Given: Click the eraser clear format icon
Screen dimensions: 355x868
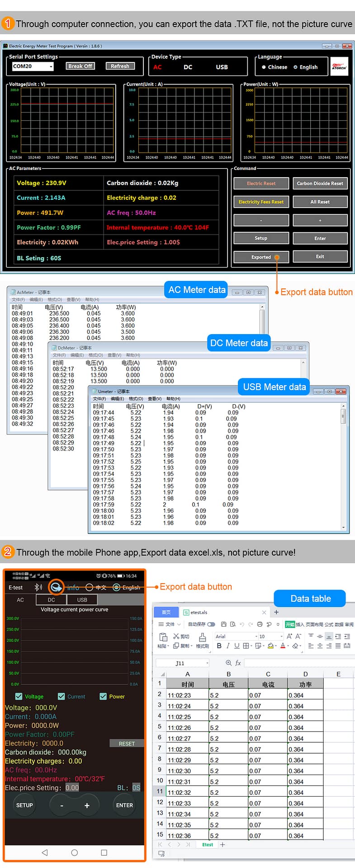Looking at the screenshot, I should coord(295,646).
